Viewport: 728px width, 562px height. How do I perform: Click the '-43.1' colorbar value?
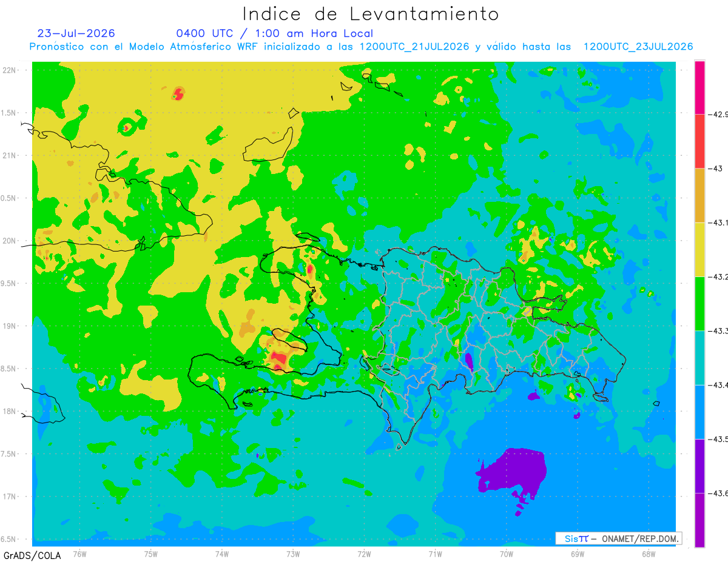pos(718,222)
